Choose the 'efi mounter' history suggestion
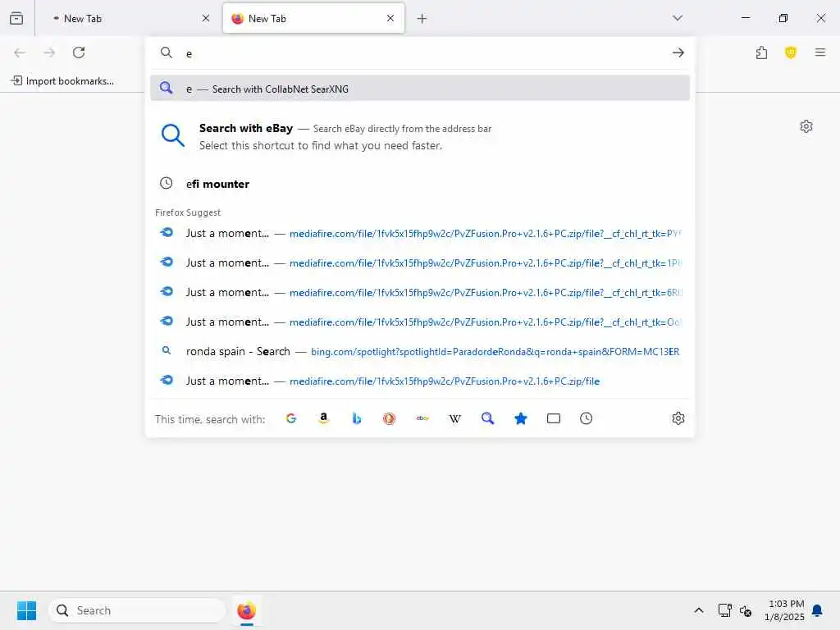This screenshot has height=630, width=840. (420, 184)
